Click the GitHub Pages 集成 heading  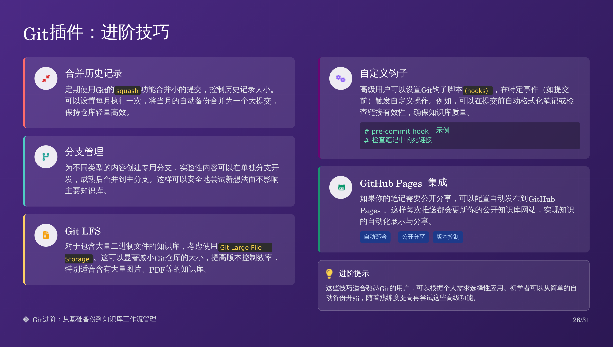[403, 183]
